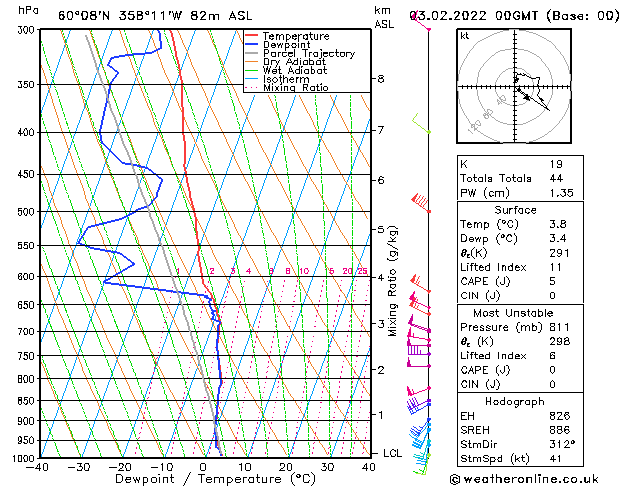This screenshot has height=486, width=629.
Task: Click the Temperature legend red line sample
Action: click(x=251, y=36)
